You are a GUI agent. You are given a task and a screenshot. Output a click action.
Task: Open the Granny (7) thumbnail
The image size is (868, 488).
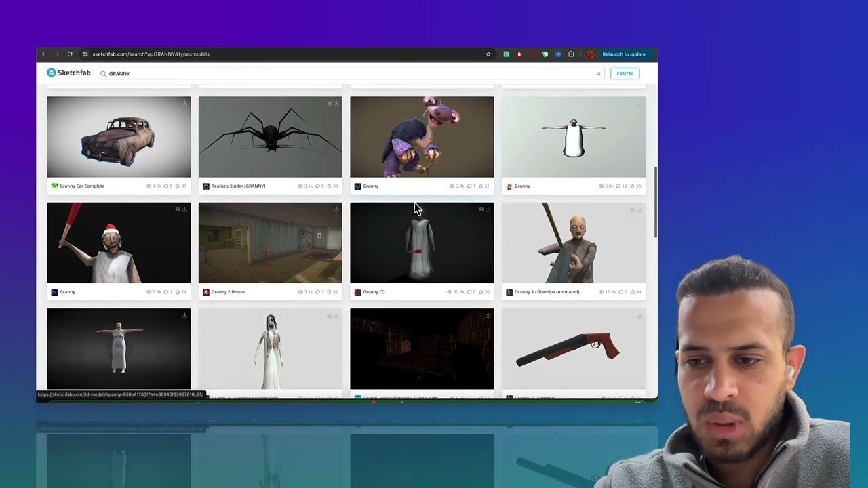[x=422, y=243]
